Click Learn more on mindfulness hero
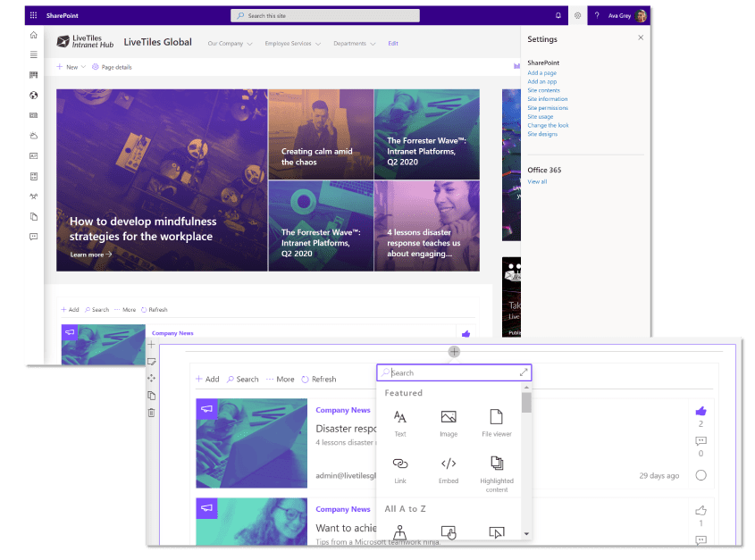Viewport: 755px width, 560px height. 91,255
